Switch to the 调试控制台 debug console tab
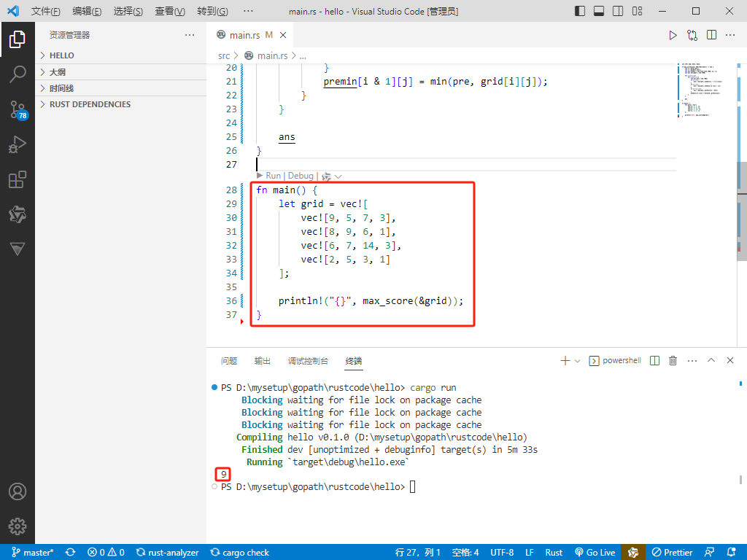This screenshot has height=560, width=747. coord(308,361)
